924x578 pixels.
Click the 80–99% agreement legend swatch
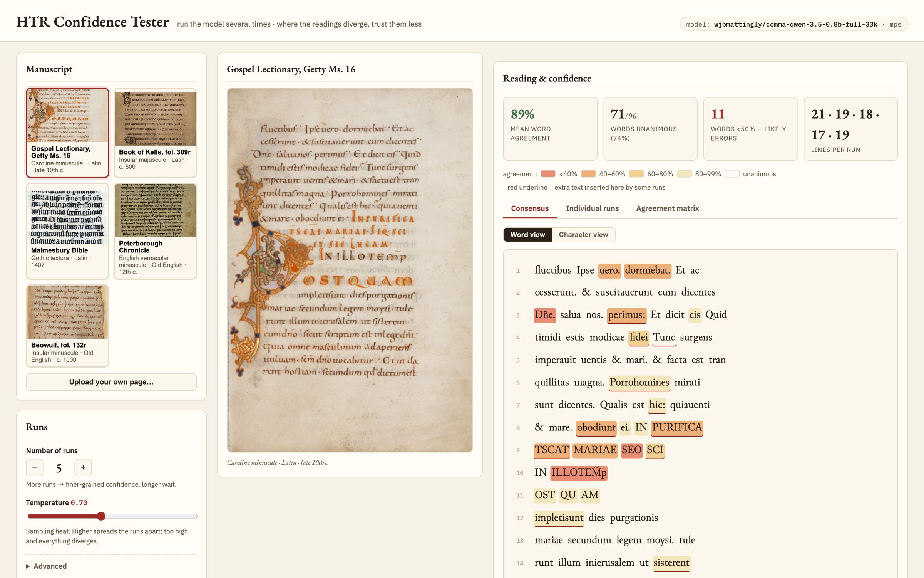click(684, 174)
